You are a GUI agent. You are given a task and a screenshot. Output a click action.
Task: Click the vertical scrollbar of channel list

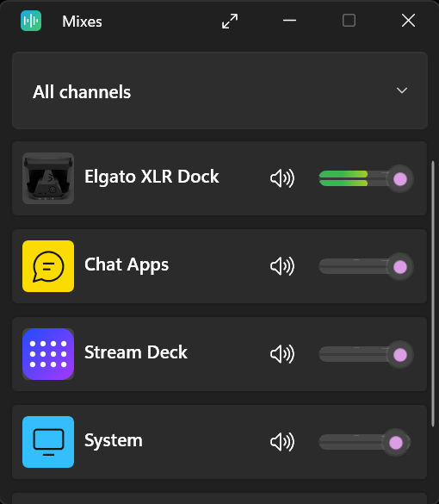433,294
